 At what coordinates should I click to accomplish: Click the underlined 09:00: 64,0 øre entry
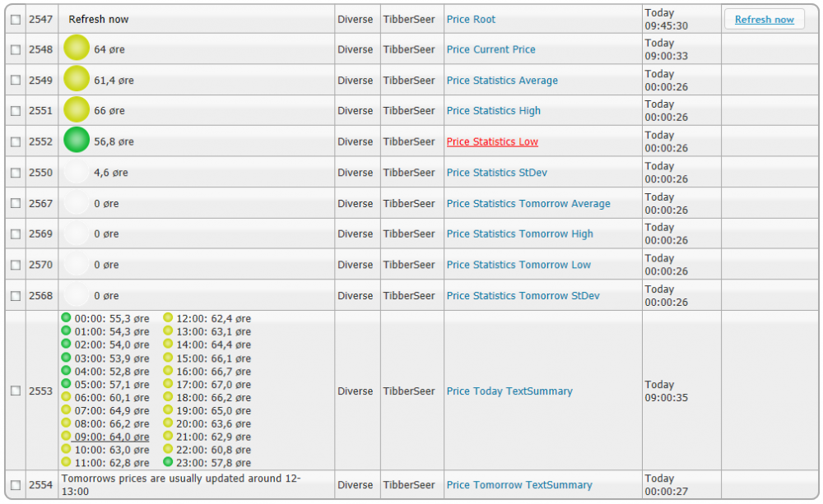(x=111, y=437)
